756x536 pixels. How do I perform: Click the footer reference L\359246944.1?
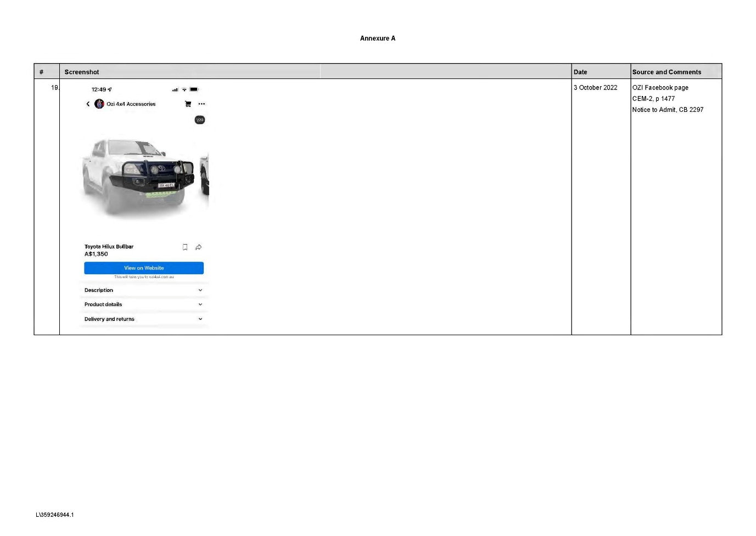[x=55, y=515]
